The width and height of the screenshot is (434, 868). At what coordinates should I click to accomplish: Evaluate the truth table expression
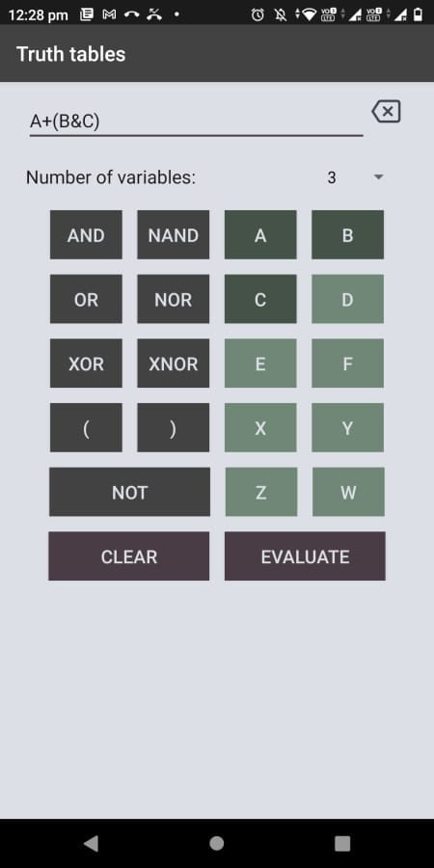(305, 556)
